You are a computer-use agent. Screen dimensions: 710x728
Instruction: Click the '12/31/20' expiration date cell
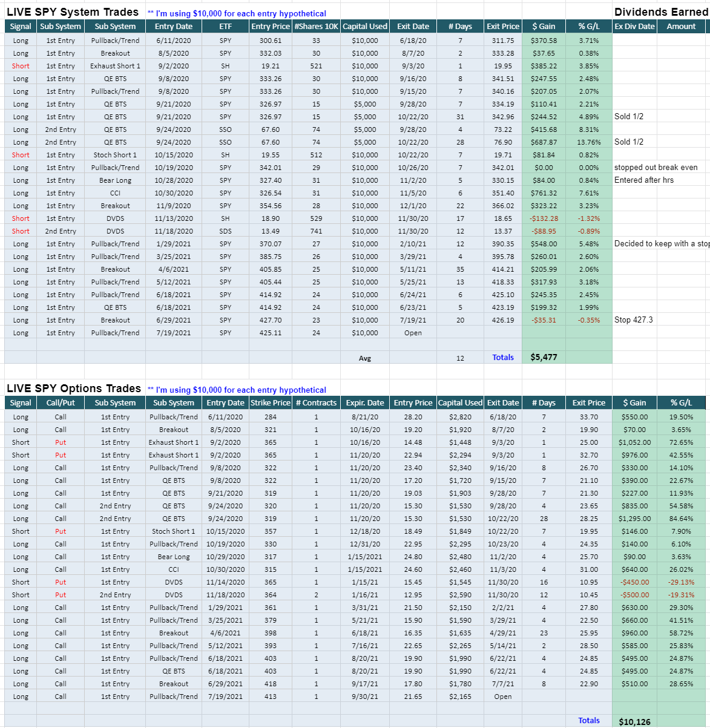pos(365,544)
